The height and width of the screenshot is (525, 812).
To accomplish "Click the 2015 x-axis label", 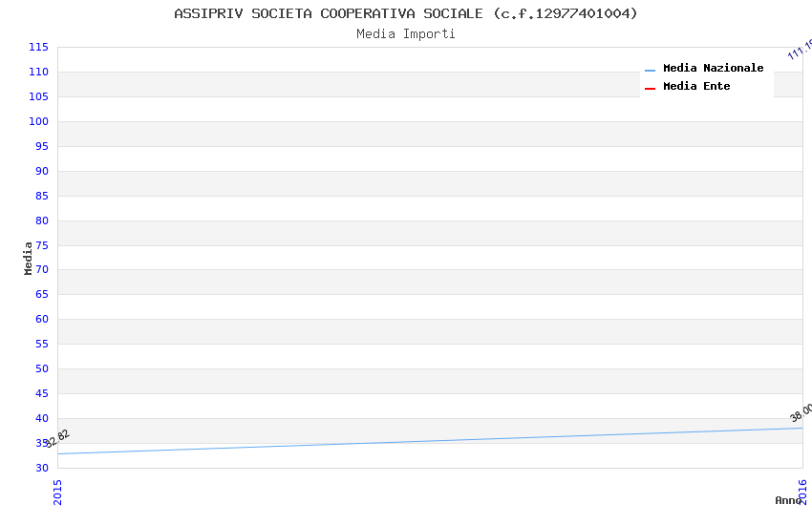I will [57, 492].
